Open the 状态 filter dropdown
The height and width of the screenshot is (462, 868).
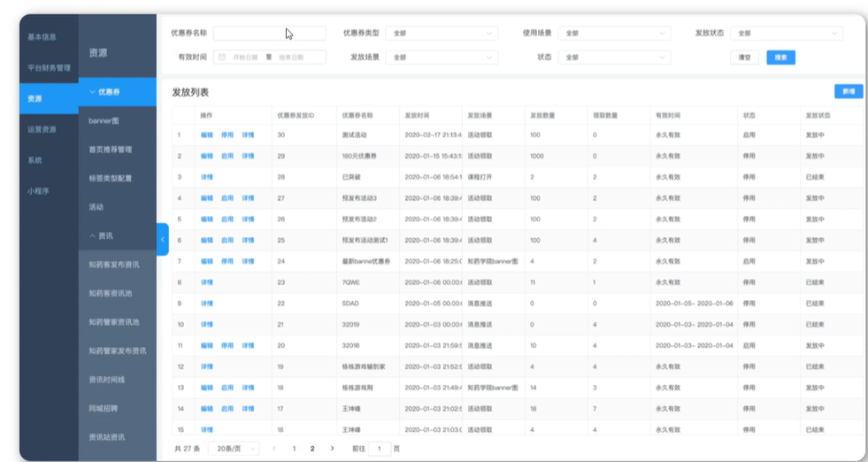[x=614, y=57]
